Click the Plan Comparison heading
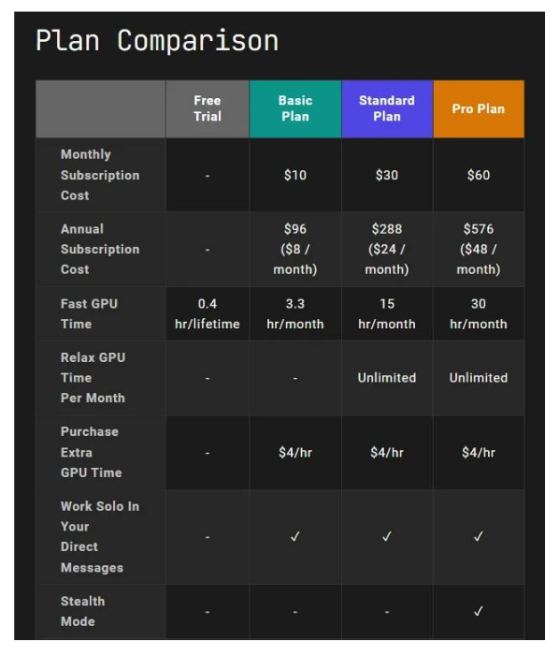 point(157,41)
